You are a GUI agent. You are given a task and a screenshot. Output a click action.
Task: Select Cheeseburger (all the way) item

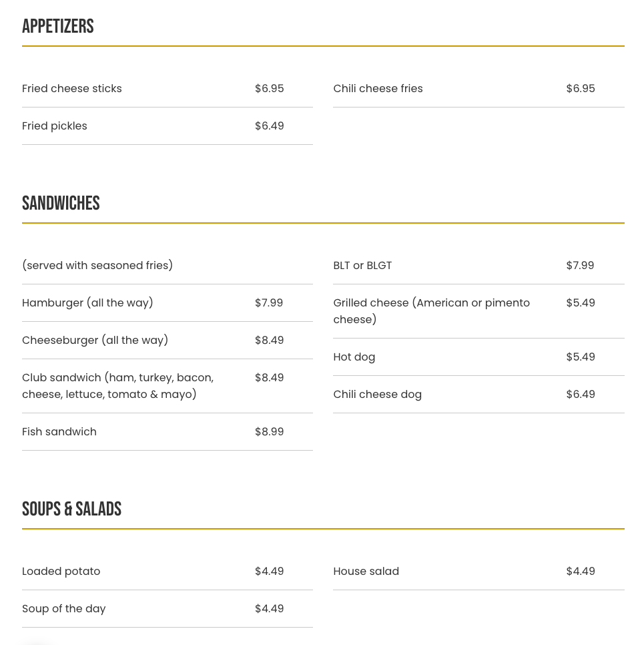pos(95,341)
